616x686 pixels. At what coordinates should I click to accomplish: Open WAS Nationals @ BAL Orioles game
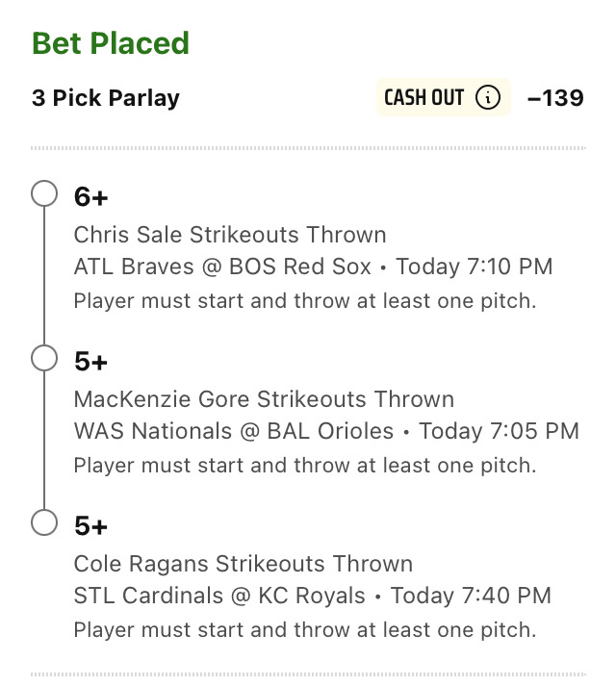pos(234,431)
